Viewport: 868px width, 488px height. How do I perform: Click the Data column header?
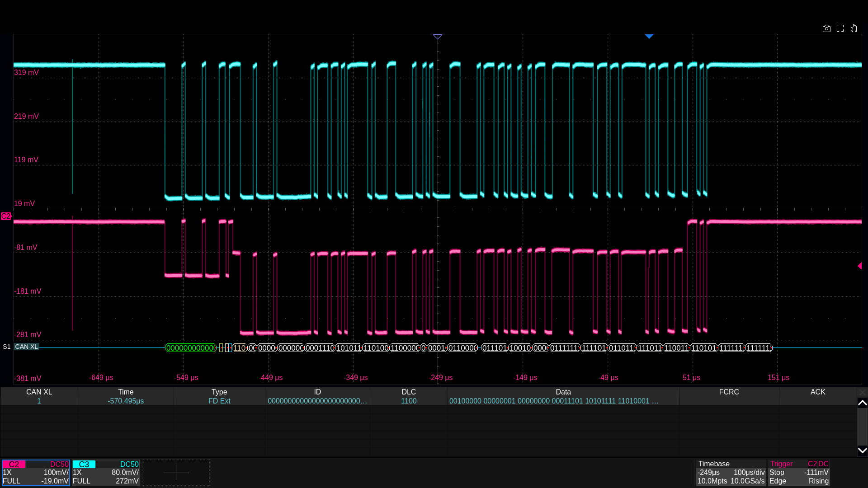click(563, 392)
